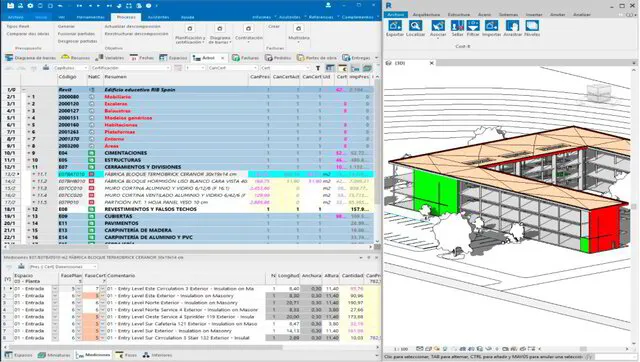The width and height of the screenshot is (640, 362).
Task: Select the E09 CUBIERTAS chapter row
Action: pyautogui.click(x=188, y=216)
